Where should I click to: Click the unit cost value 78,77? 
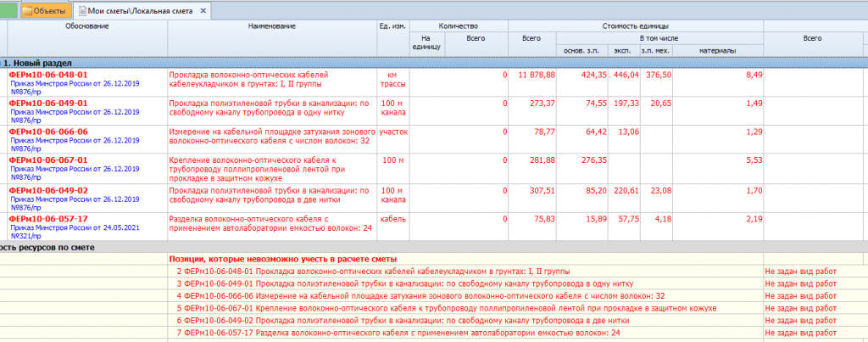[545, 132]
